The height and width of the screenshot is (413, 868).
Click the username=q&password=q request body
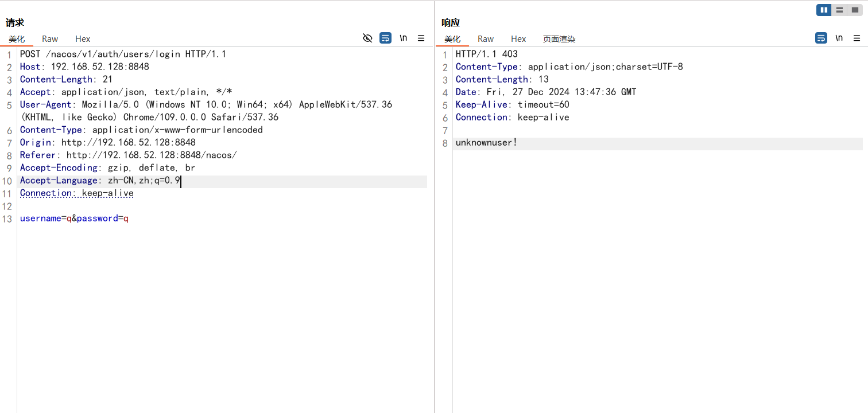(x=74, y=218)
